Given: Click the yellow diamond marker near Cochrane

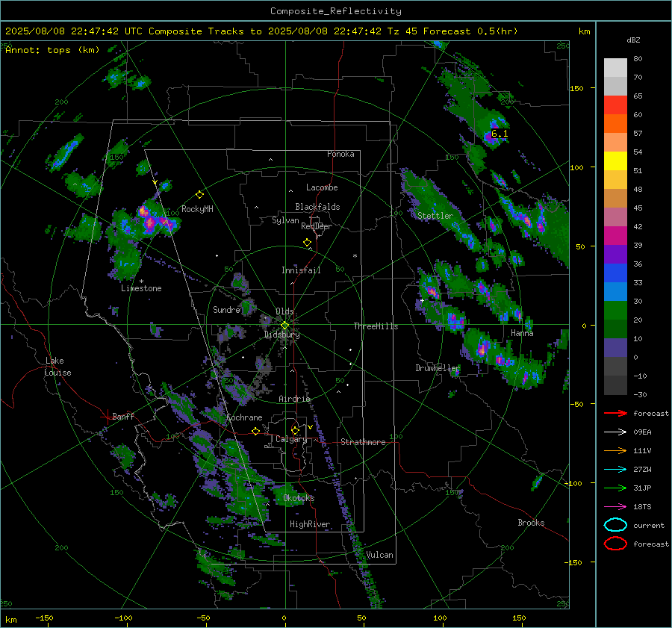Looking at the screenshot, I should click(x=256, y=431).
